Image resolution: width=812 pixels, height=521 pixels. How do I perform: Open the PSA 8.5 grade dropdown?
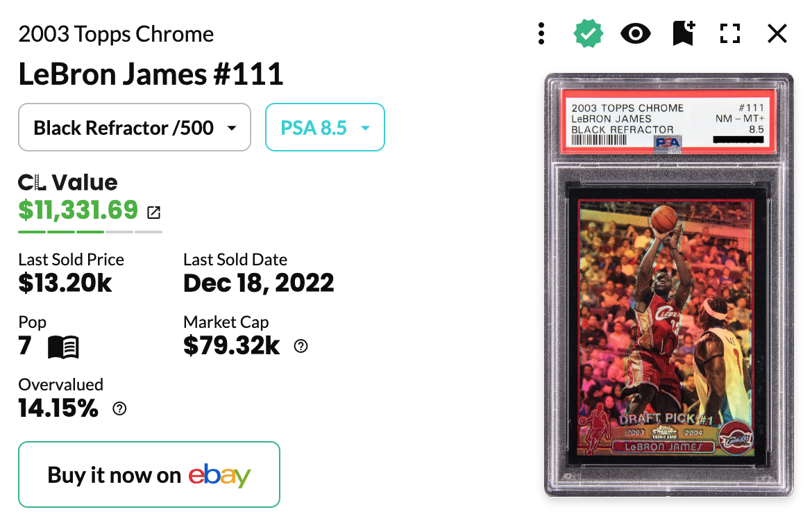click(x=325, y=128)
